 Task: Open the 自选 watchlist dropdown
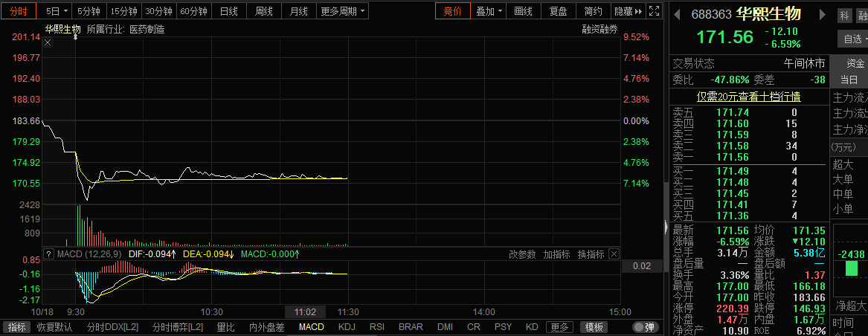pos(852,39)
